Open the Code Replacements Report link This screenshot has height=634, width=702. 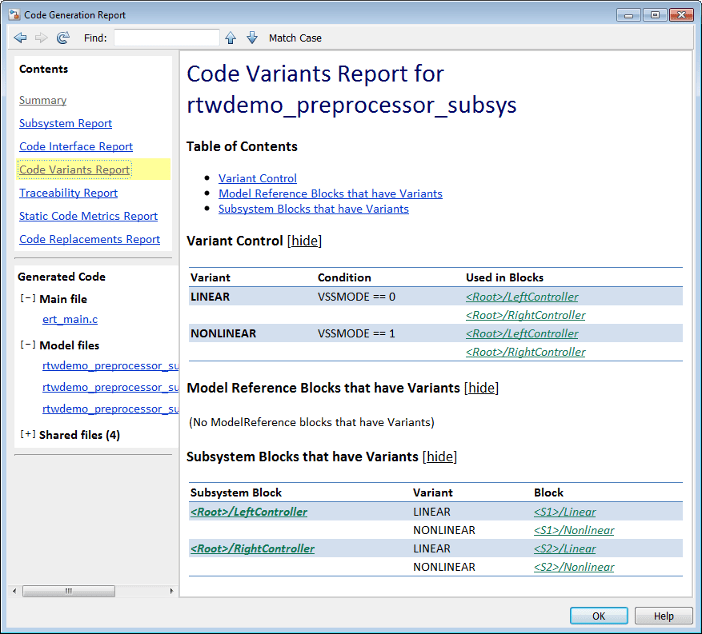tap(90, 239)
